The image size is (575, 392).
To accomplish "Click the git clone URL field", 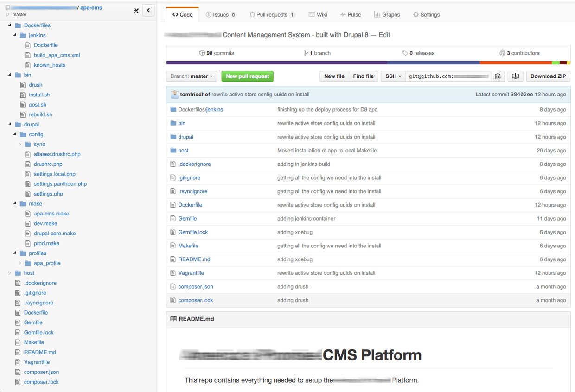I will [x=449, y=76].
